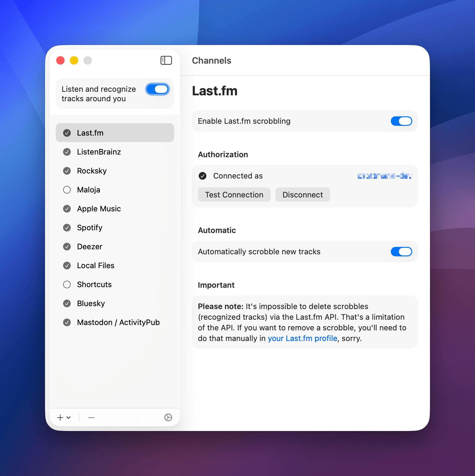Viewport: 475px width, 476px height.
Task: Switch to the Apple Music channel
Action: (115, 209)
